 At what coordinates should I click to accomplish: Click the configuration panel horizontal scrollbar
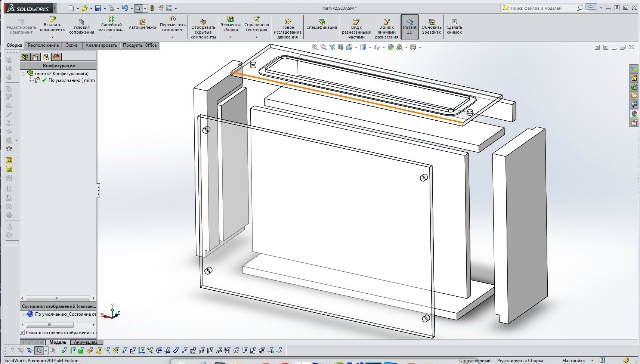[x=58, y=298]
